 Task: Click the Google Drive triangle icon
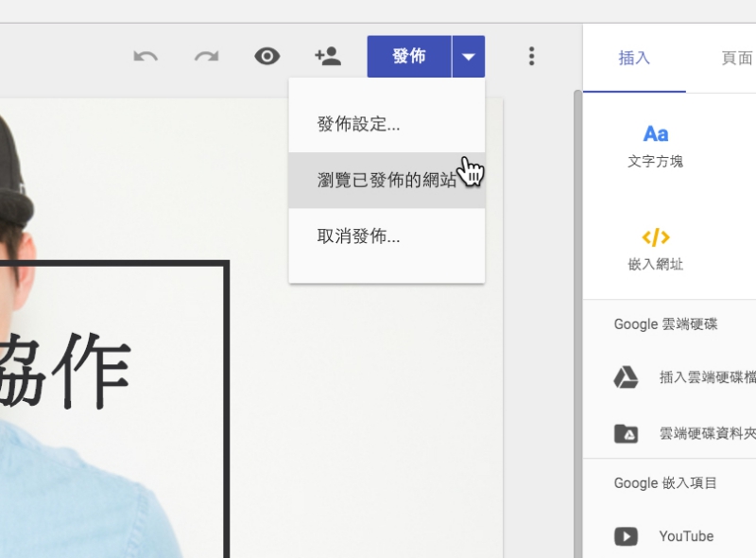[626, 378]
